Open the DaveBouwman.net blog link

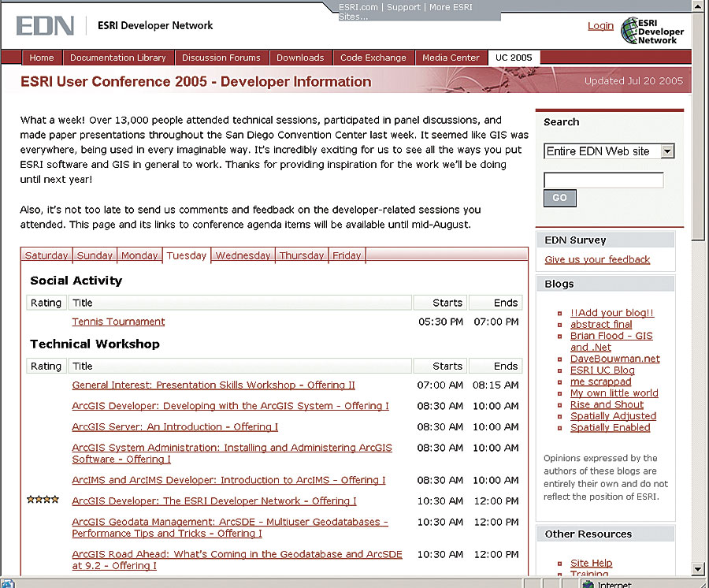click(615, 359)
